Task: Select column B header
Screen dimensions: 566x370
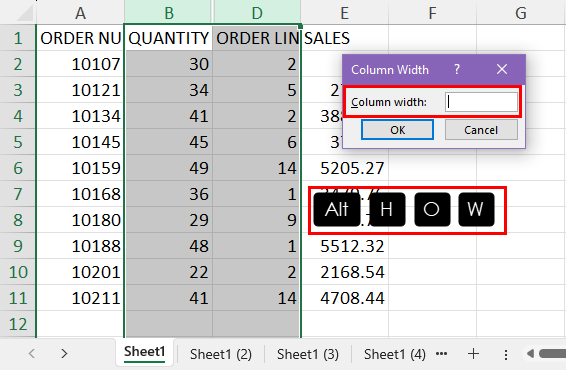Action: click(169, 13)
